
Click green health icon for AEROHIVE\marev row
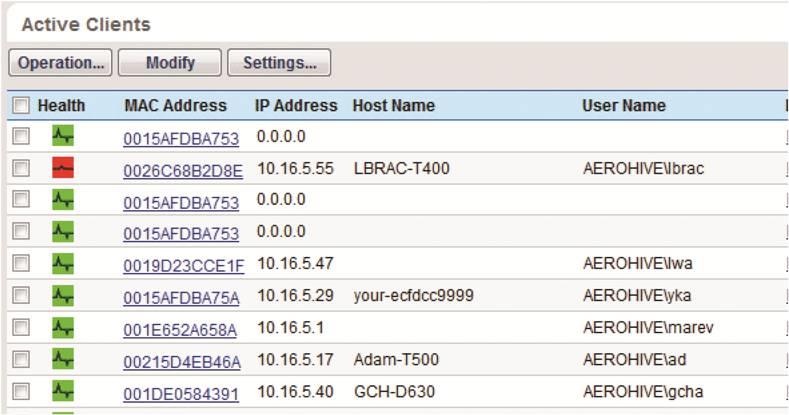63,327
